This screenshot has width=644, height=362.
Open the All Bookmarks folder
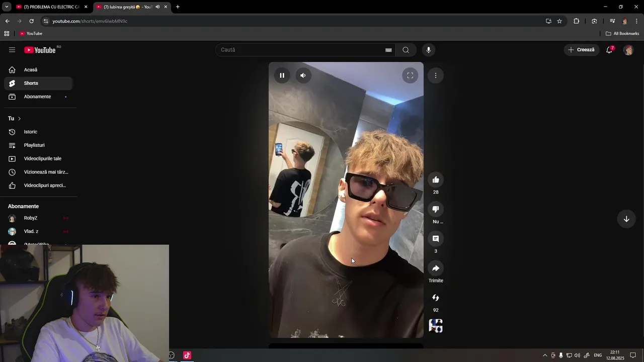click(x=622, y=34)
